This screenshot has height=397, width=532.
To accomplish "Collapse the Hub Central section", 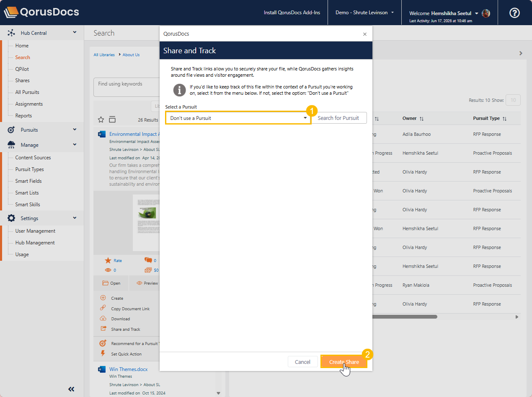I will tap(75, 32).
